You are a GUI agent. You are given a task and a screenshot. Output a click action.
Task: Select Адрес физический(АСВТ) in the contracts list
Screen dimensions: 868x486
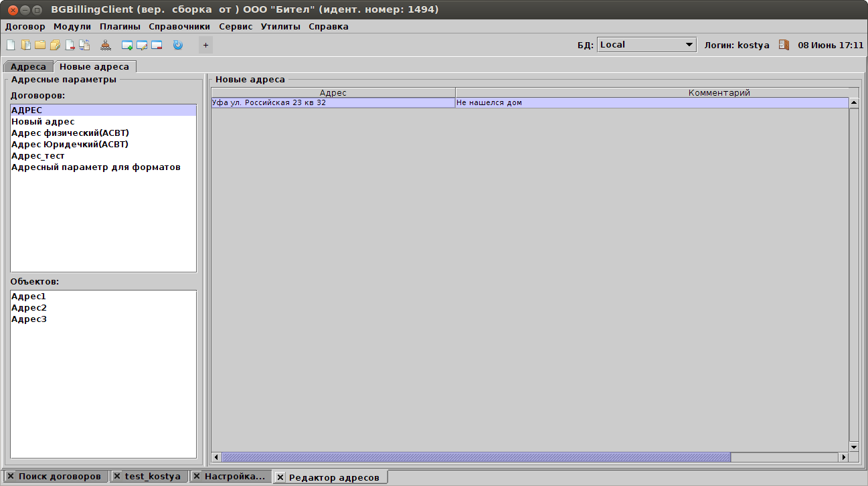pyautogui.click(x=70, y=133)
